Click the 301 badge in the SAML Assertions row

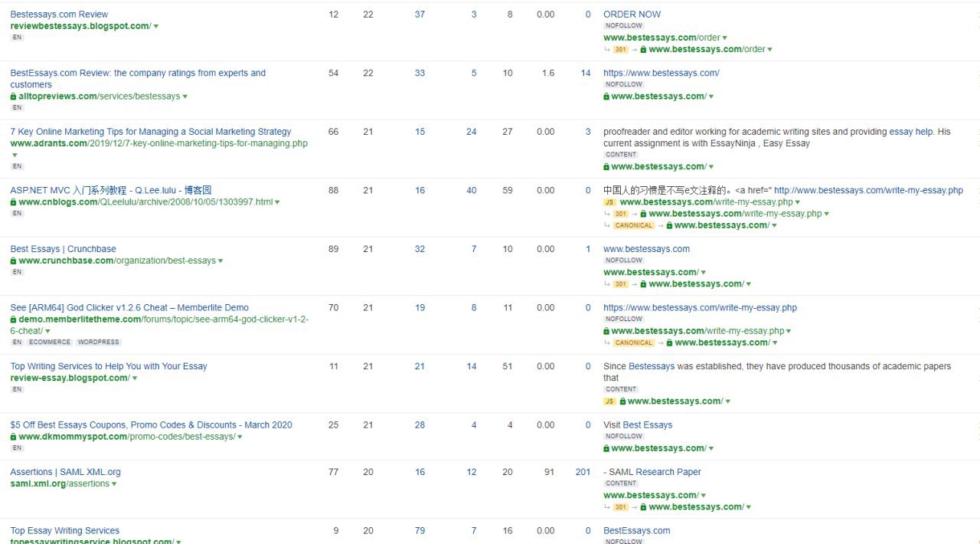(621, 507)
